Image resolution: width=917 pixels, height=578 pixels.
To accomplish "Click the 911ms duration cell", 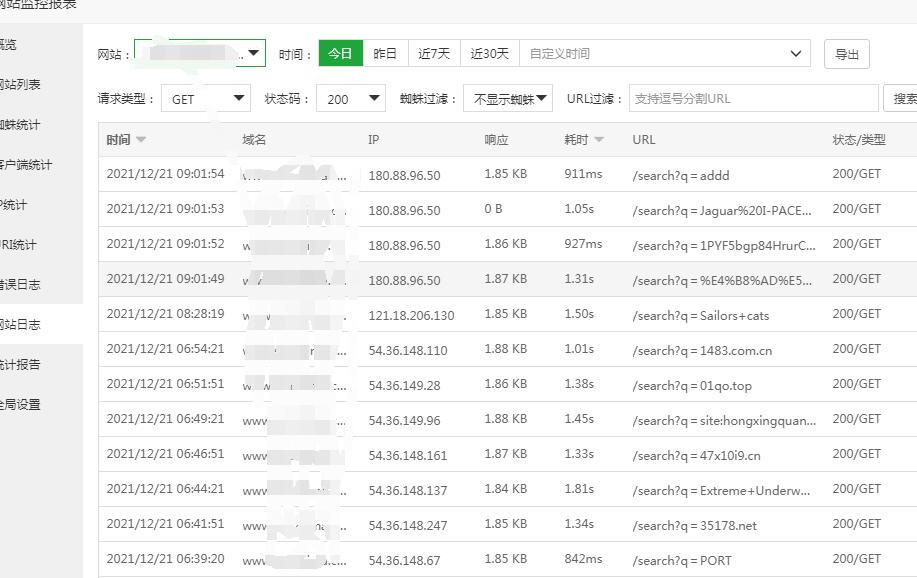I will click(x=583, y=174).
